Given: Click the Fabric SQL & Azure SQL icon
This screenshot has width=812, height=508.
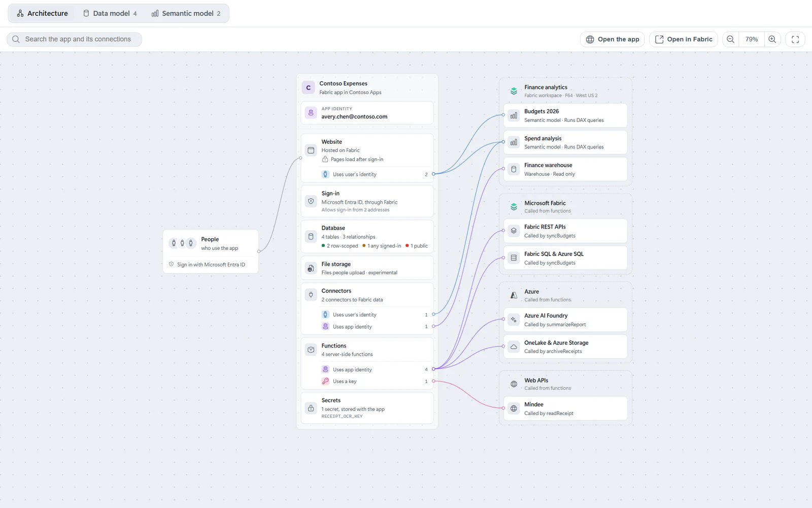Looking at the screenshot, I should (514, 258).
